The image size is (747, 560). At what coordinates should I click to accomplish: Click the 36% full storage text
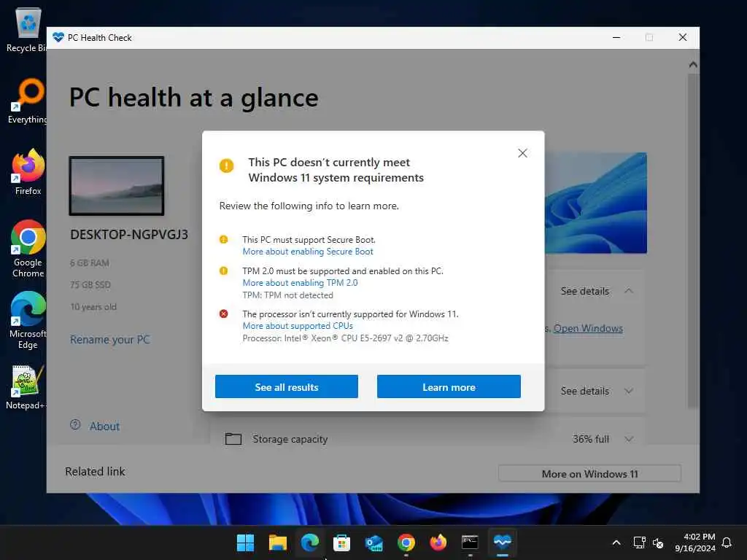click(x=591, y=439)
